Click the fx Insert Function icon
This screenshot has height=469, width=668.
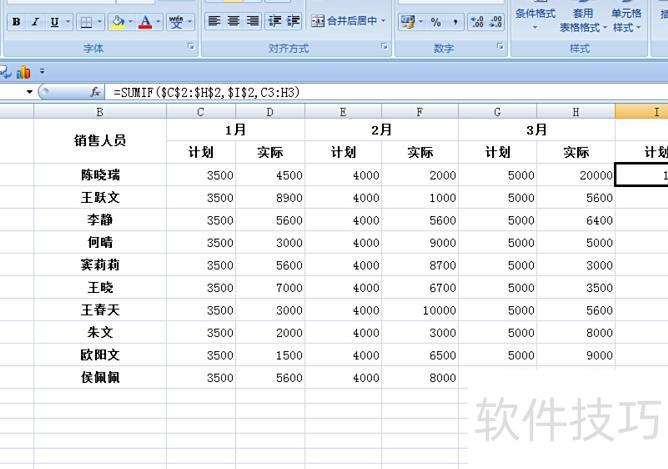[95, 92]
